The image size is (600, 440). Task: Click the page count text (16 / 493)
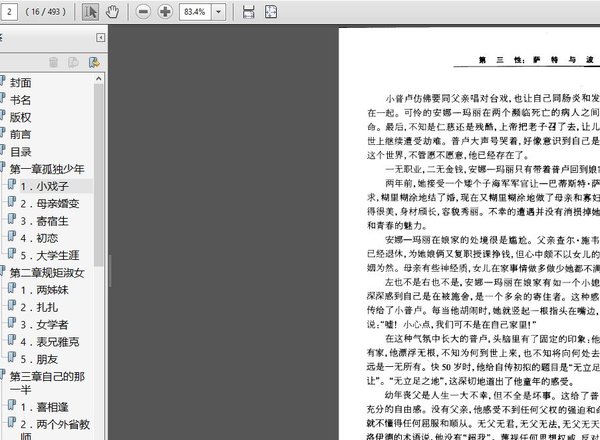coord(46,12)
